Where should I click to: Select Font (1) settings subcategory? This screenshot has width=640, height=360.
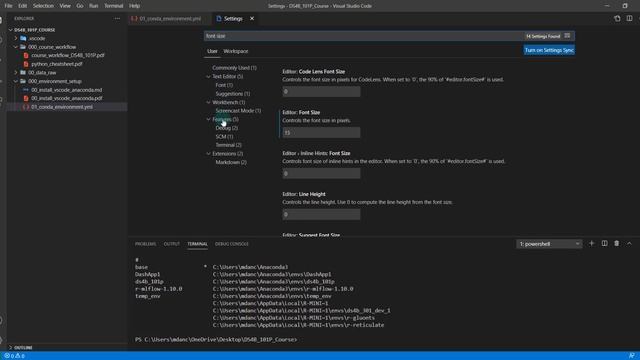224,85
